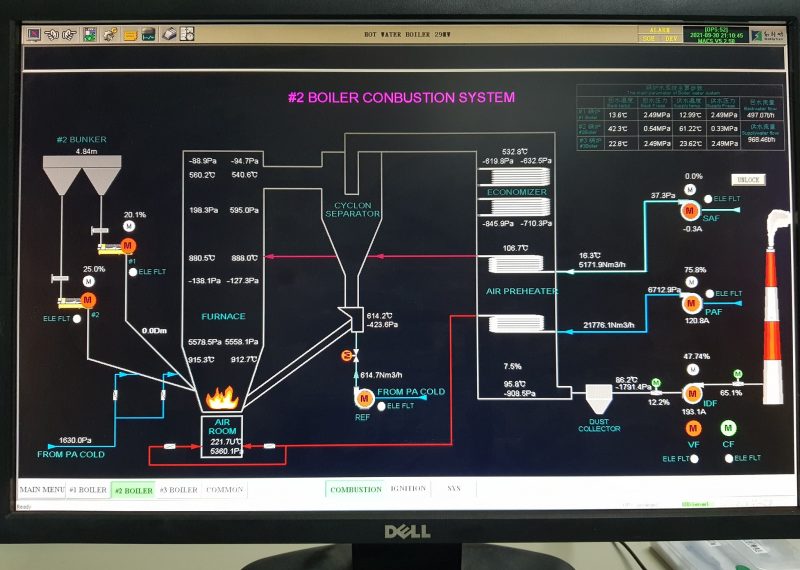800x570 pixels.
Task: Click the trend chart toolbar icon
Action: click(x=147, y=34)
